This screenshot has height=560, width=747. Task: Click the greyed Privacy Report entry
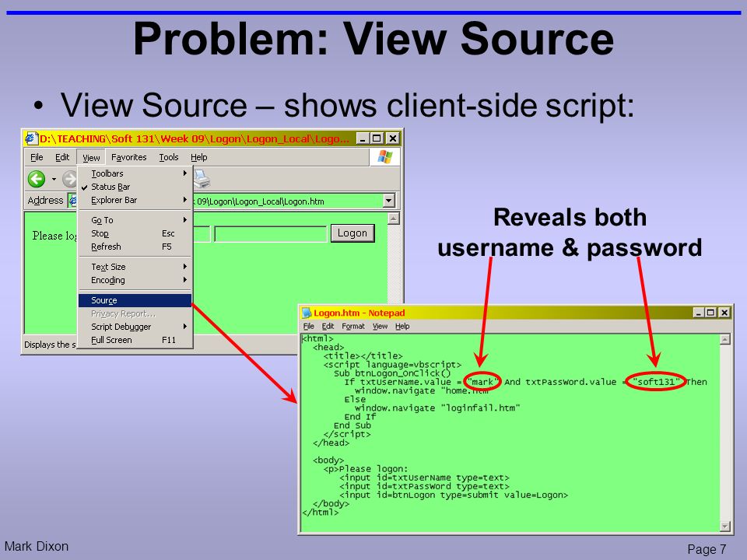click(135, 313)
